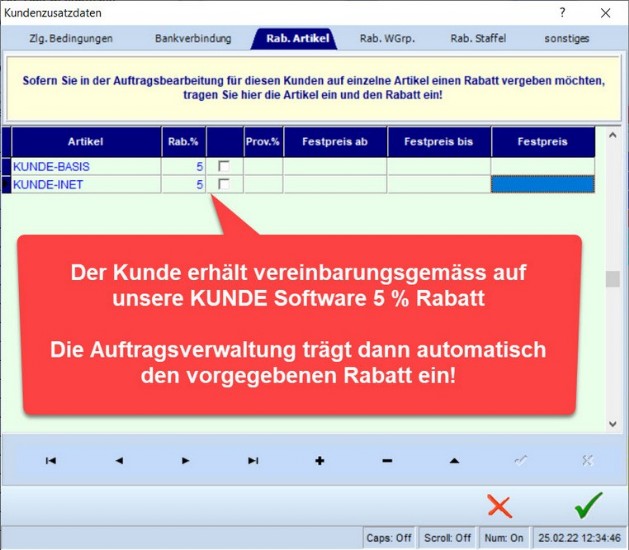Click the edit record triangle icon

pos(454,460)
